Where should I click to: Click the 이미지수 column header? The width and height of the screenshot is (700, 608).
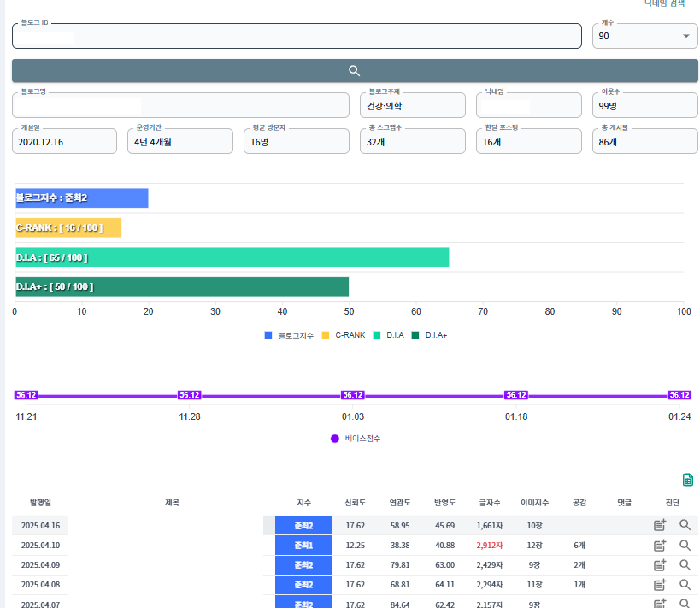pos(534,503)
